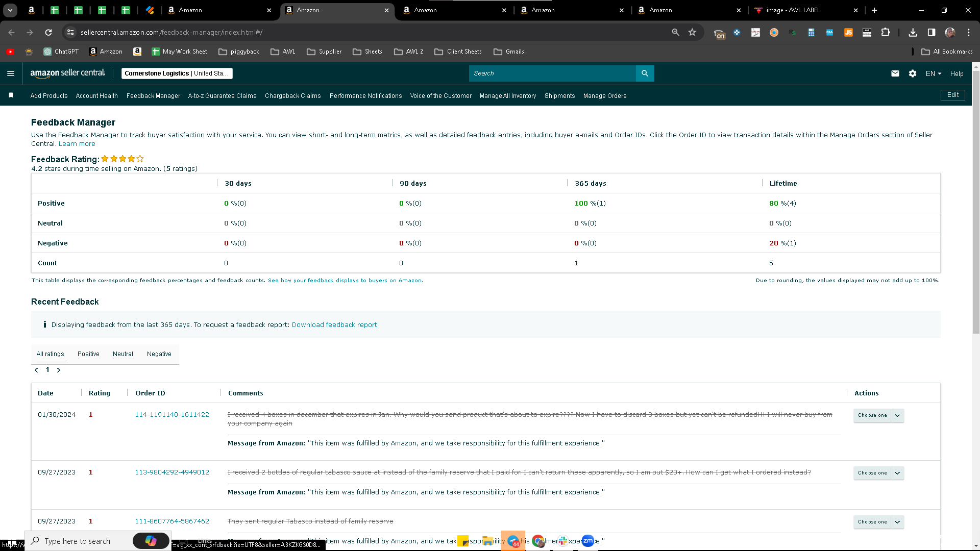980x551 pixels.
Task: Open the Seller Central hamburger menu
Action: [11, 73]
